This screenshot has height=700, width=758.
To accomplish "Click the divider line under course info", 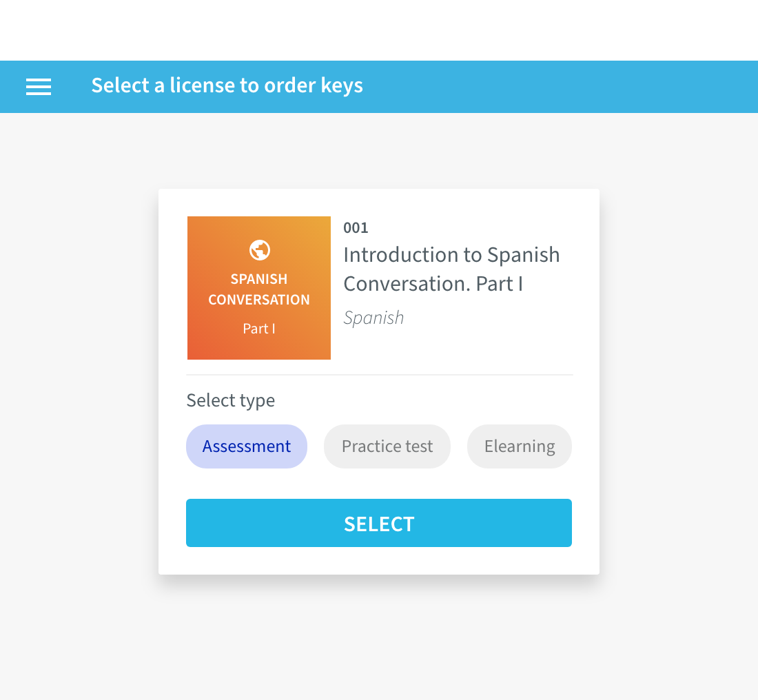I will point(380,375).
